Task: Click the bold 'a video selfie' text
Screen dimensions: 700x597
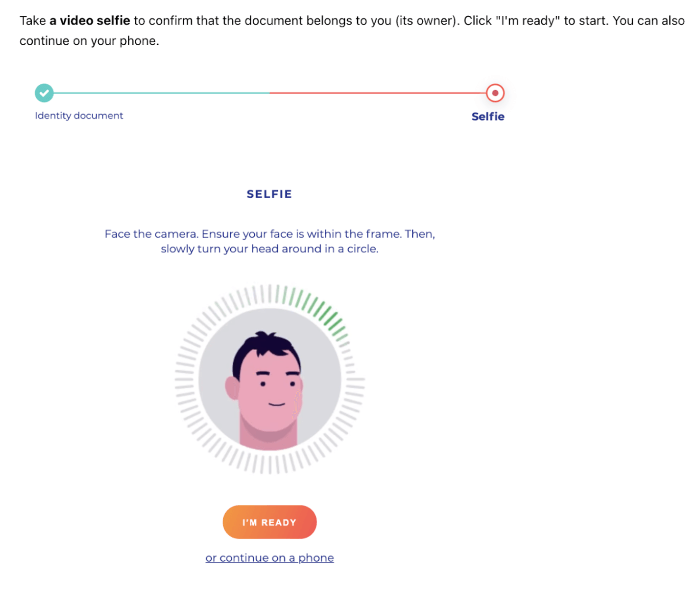Action: (x=90, y=21)
